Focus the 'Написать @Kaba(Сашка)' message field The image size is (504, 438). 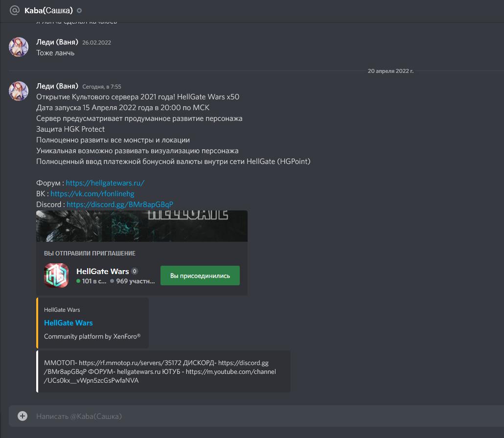click(x=257, y=416)
